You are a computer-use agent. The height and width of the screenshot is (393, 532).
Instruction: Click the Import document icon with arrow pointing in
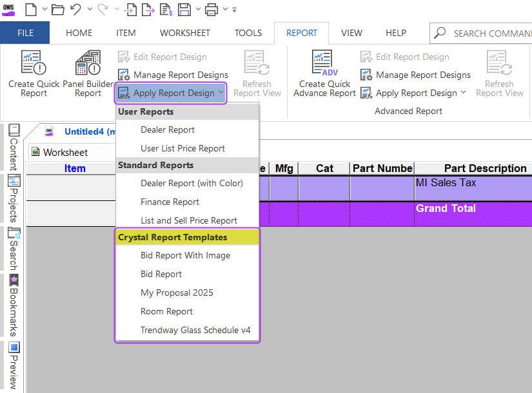[x=131, y=10]
